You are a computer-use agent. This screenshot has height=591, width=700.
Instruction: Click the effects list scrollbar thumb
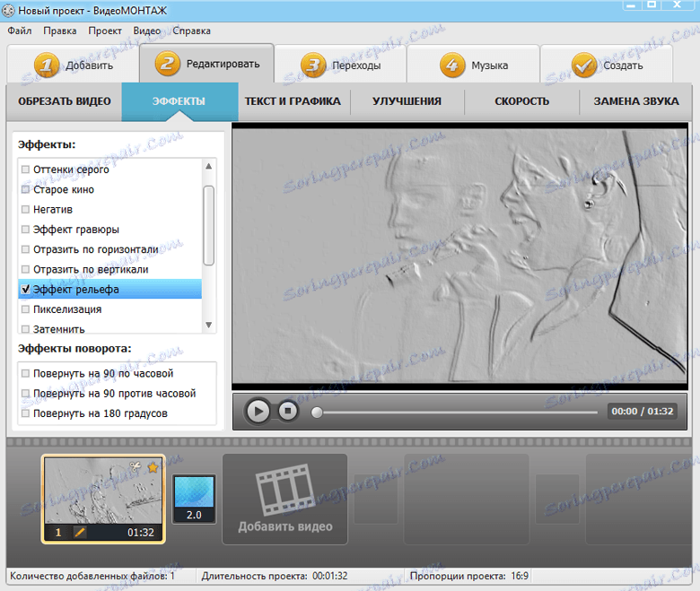pyautogui.click(x=208, y=225)
